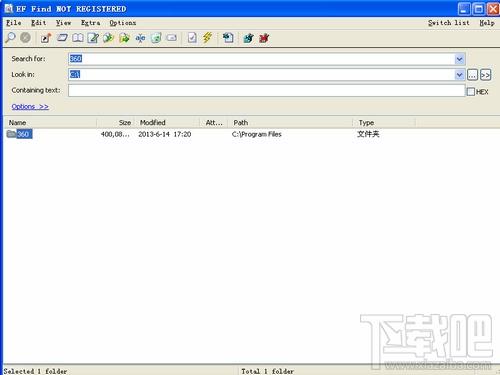Click the small gray label toolbar icon
Image resolution: width=500 pixels, height=375 pixels.
pyautogui.click(x=172, y=38)
